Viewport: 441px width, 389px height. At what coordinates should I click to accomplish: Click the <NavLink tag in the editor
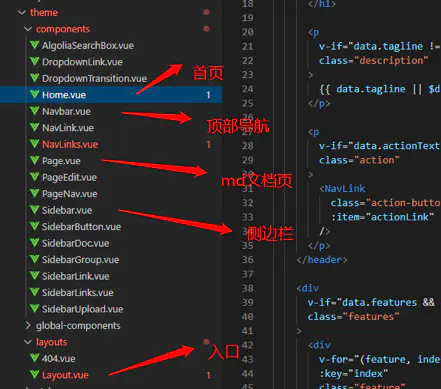[342, 189]
